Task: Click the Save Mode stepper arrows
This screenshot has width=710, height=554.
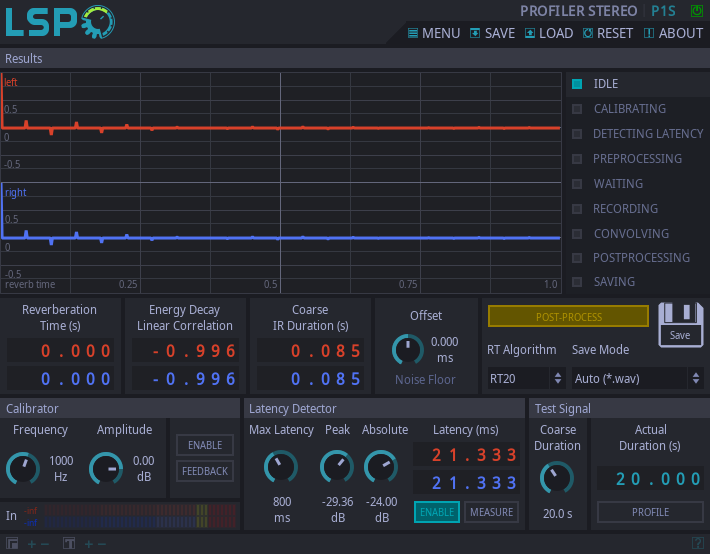Action: point(696,378)
